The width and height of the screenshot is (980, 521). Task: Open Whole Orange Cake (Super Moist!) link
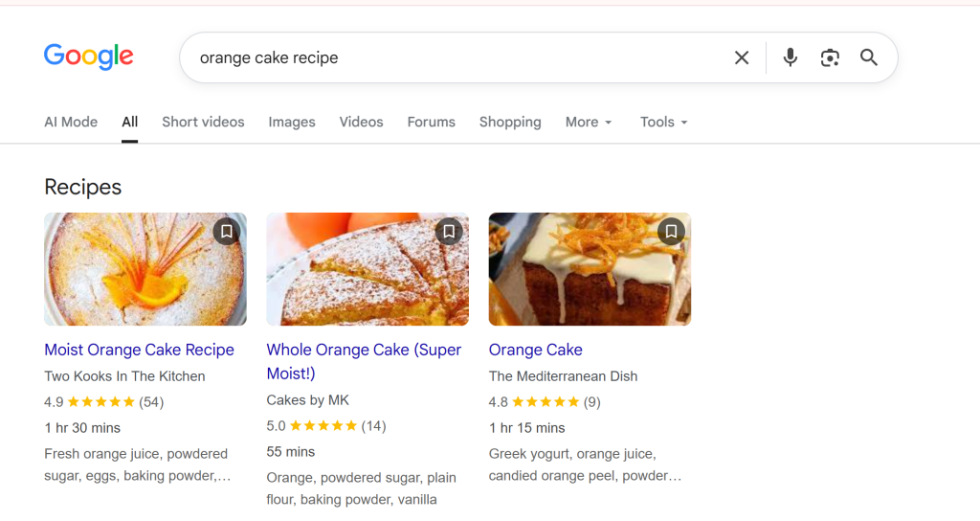tap(364, 361)
